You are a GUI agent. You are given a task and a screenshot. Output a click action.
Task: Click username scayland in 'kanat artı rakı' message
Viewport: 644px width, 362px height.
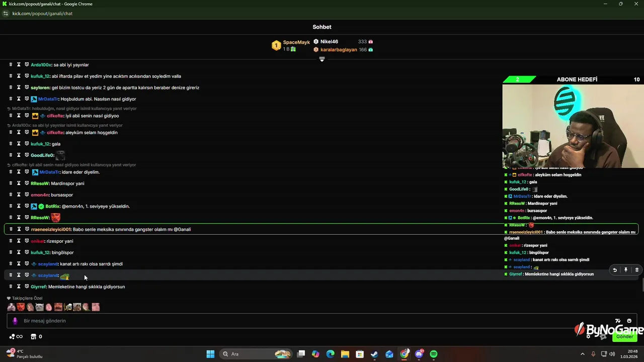point(48,264)
